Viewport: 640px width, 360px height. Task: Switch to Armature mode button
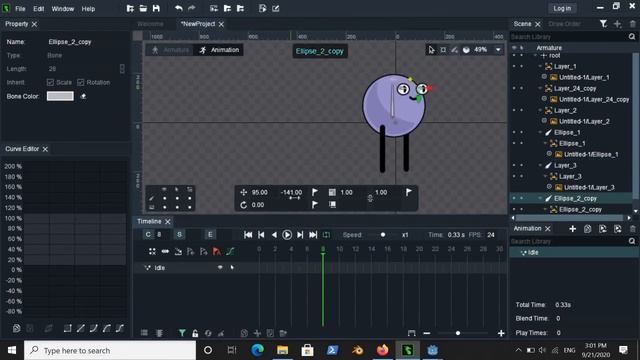(x=170, y=50)
